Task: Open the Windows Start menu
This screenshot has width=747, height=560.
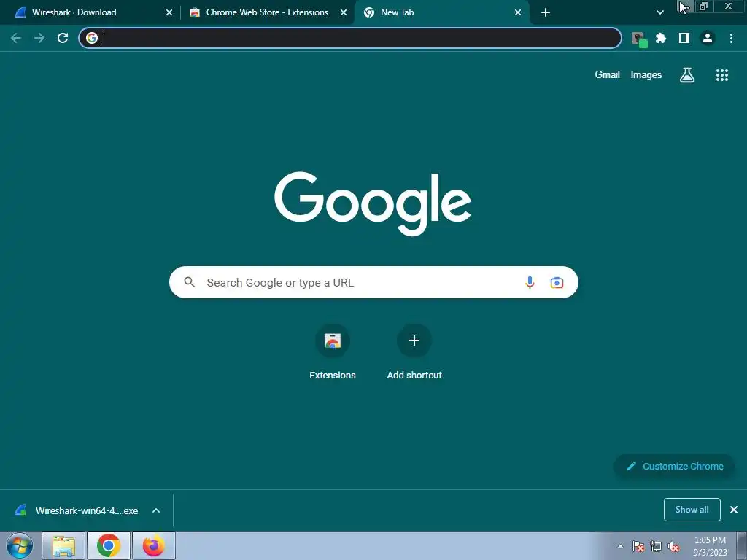Action: click(x=19, y=545)
